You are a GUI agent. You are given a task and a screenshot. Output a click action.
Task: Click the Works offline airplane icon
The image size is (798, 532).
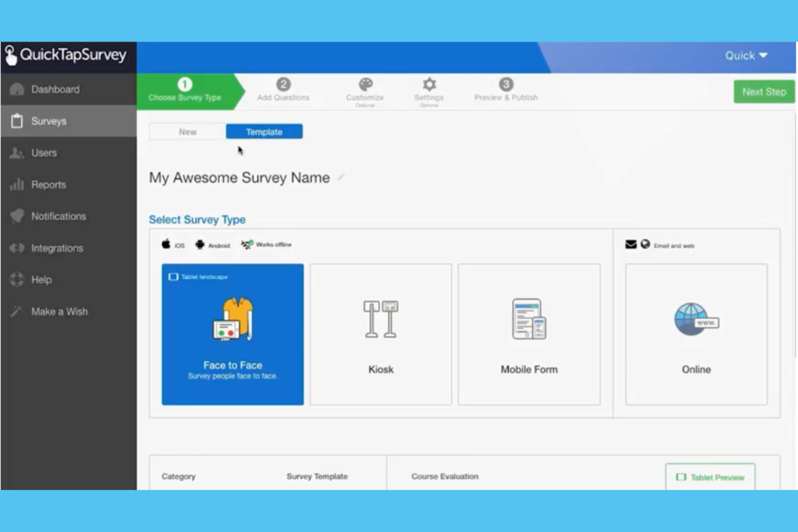(x=247, y=245)
